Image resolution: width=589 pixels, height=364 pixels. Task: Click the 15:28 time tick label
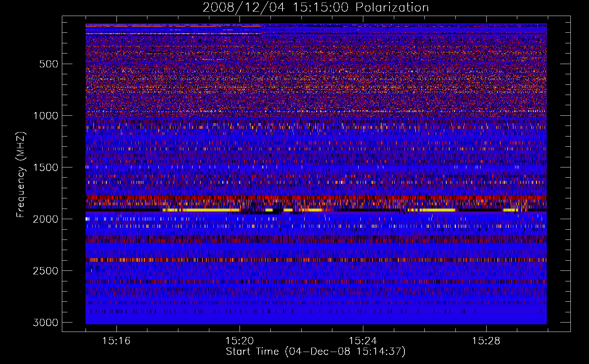pyautogui.click(x=486, y=341)
